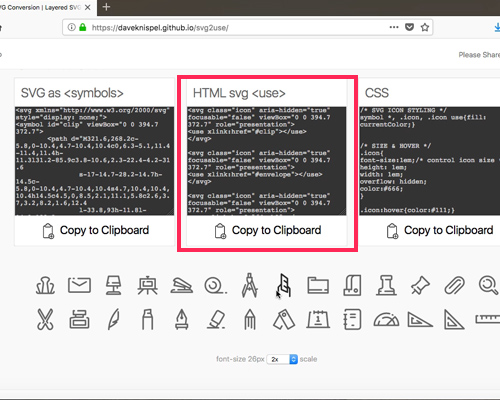This screenshot has width=500, height=400.
Task: Click the scissors icon
Action: click(45, 319)
